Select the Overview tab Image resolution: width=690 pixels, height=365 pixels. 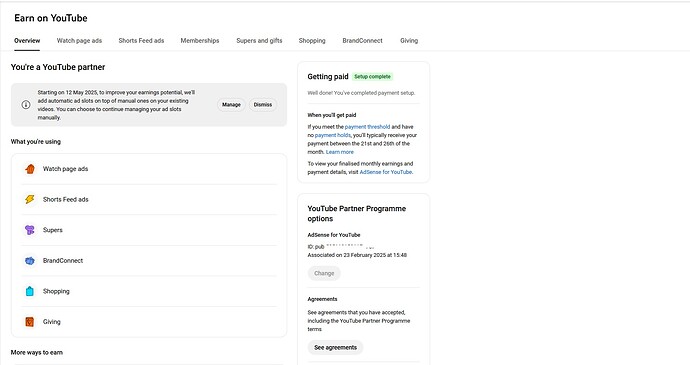(x=27, y=41)
